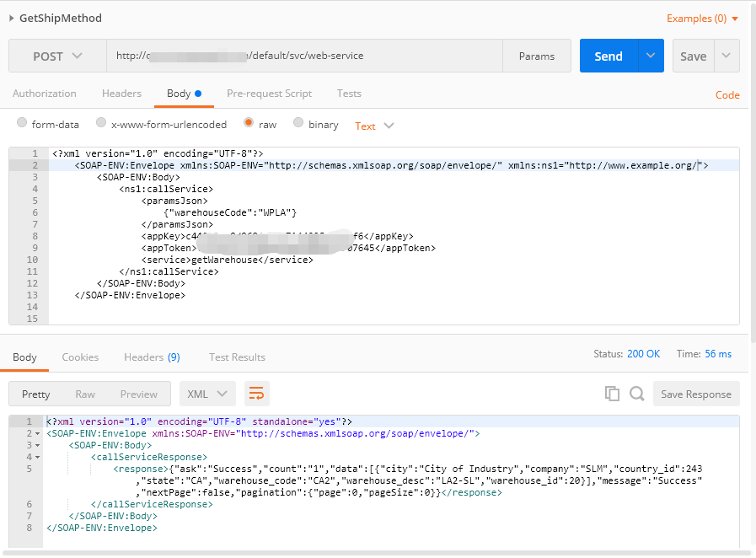Click the 56 ms time value
The width and height of the screenshot is (756, 558).
pyautogui.click(x=718, y=354)
